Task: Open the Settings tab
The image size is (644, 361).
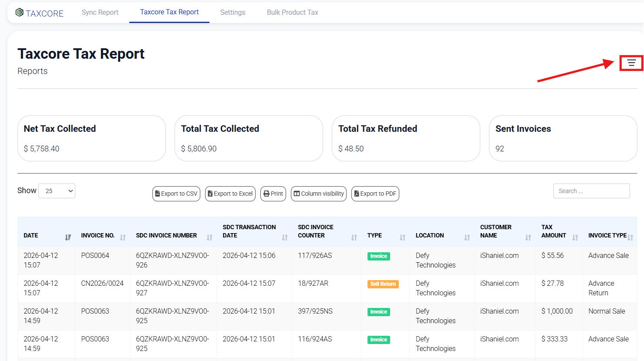Action: point(233,12)
